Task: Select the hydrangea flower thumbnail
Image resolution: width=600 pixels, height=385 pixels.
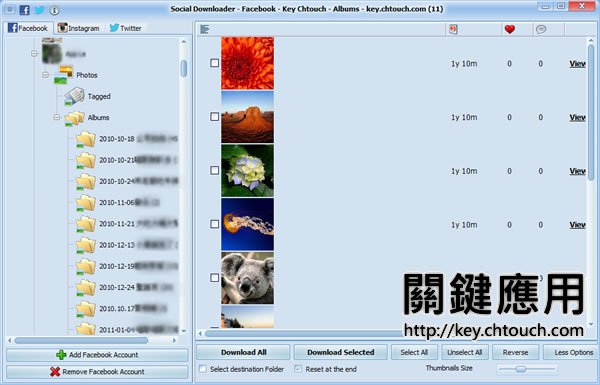Action: coord(248,171)
